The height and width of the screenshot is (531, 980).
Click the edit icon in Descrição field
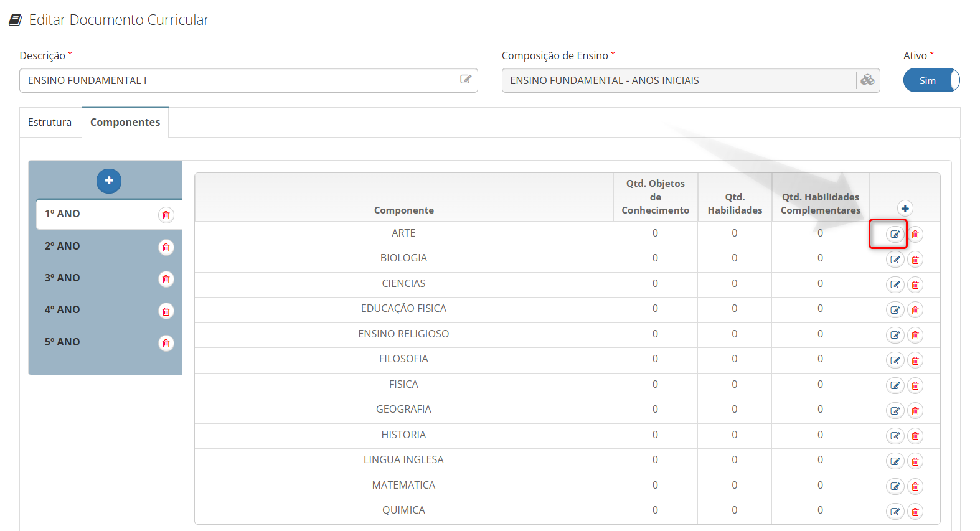[x=466, y=80]
